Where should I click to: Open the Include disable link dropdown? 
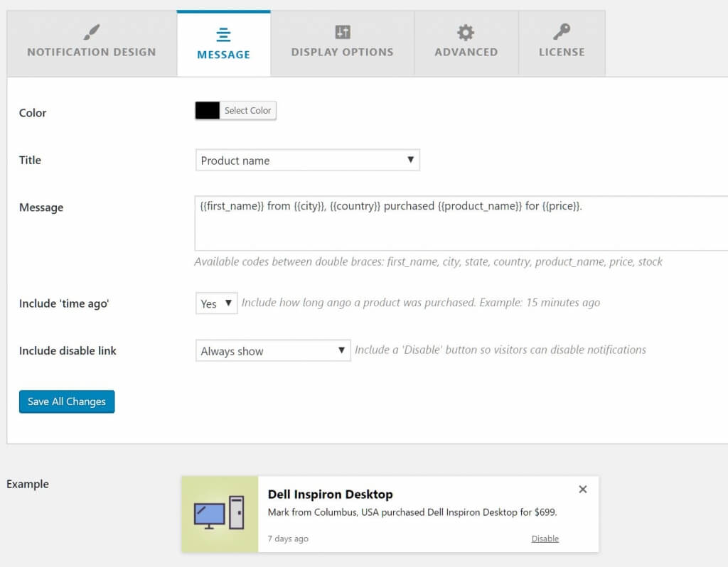(x=272, y=350)
